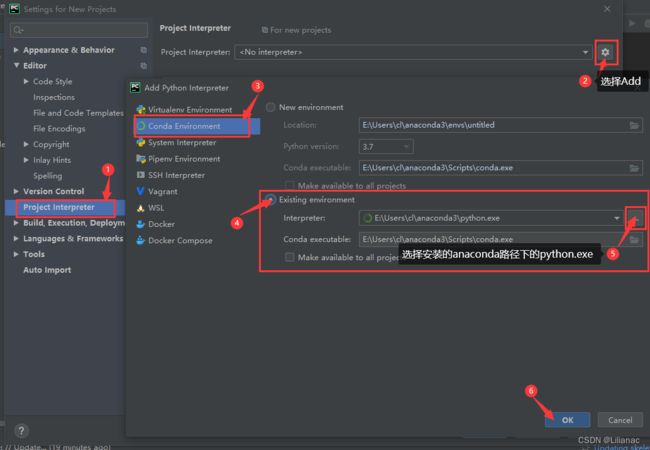650x450 pixels.
Task: Expand Inlay Hints node
Action: [26, 160]
